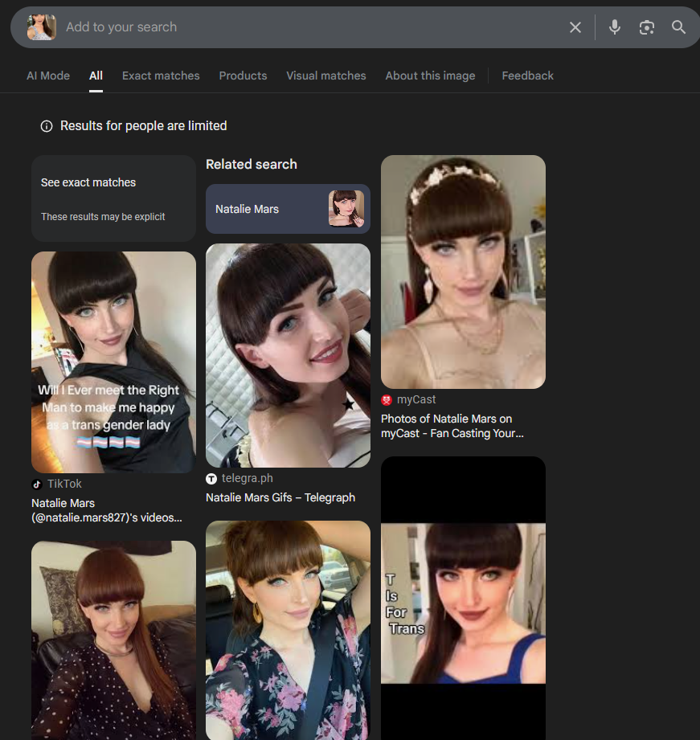Image resolution: width=700 pixels, height=740 pixels.
Task: Open the Exact matches tab
Action: pos(161,76)
